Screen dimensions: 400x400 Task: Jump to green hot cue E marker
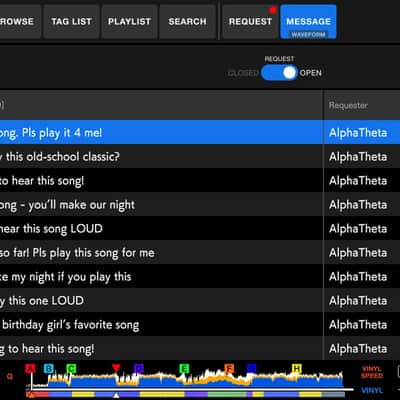click(x=184, y=369)
